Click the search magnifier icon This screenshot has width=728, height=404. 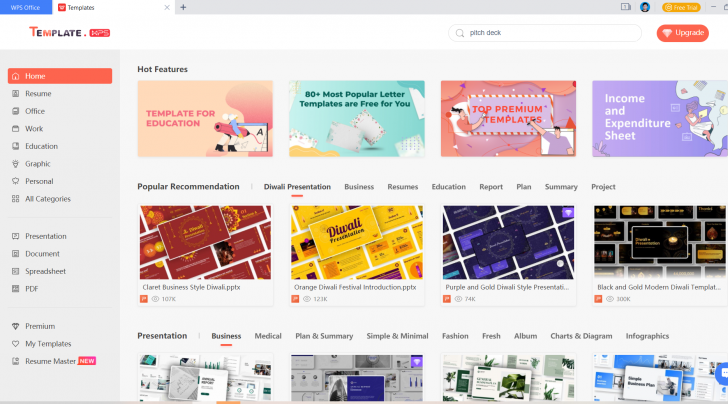[460, 33]
